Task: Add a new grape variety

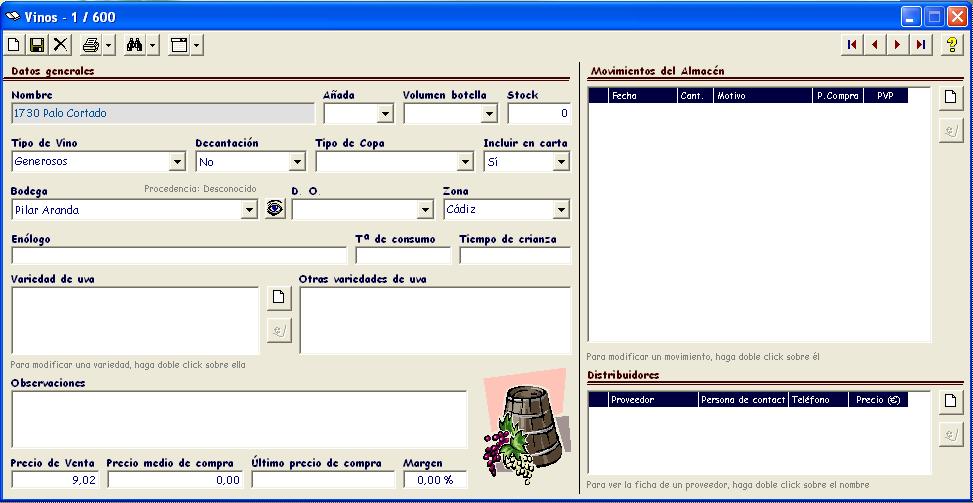Action: point(279,297)
